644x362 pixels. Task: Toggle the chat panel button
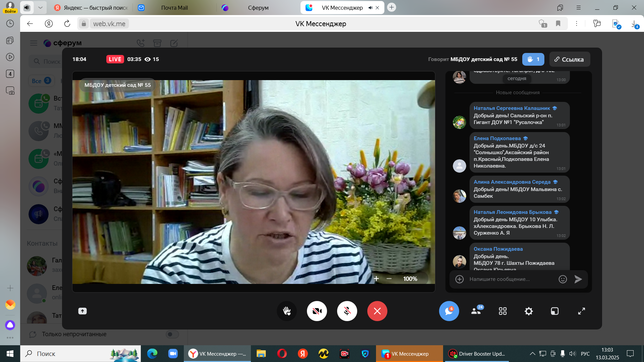coord(449,311)
